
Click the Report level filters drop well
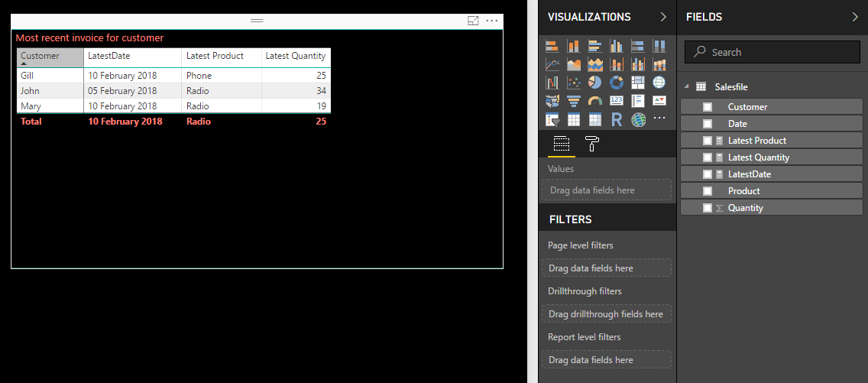point(607,360)
